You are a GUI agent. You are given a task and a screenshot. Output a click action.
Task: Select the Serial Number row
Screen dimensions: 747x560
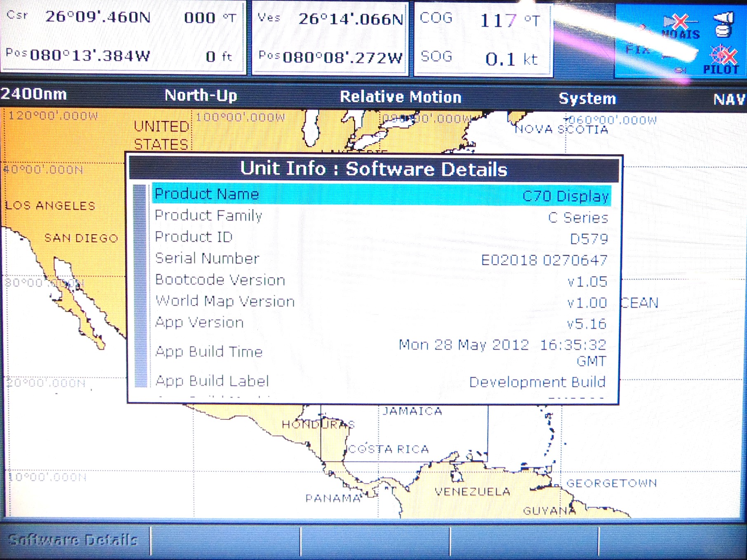coord(381,259)
